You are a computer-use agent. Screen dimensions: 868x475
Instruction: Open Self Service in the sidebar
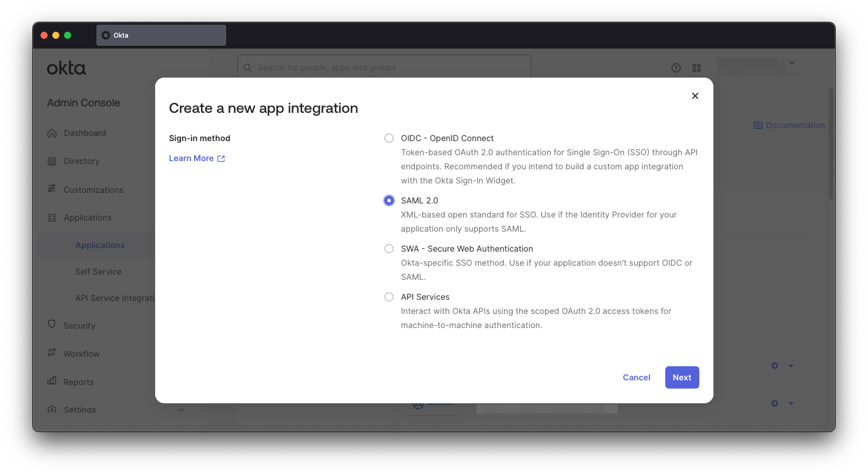98,272
